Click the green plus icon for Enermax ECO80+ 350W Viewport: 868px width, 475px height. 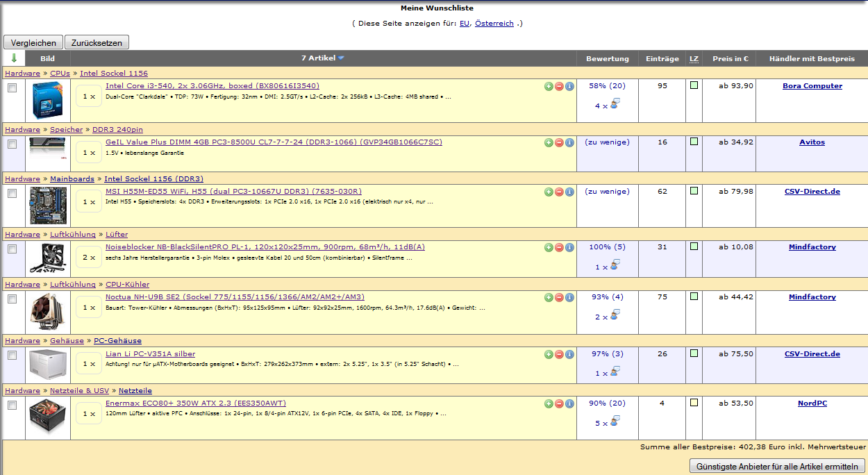click(x=549, y=403)
